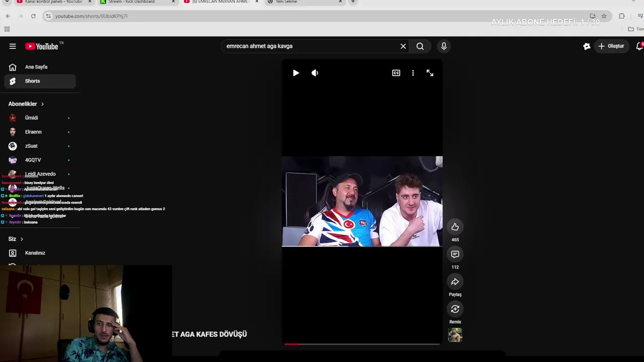Click the install icon in address bar
Screen dimensions: 644x362
click(x=593, y=16)
